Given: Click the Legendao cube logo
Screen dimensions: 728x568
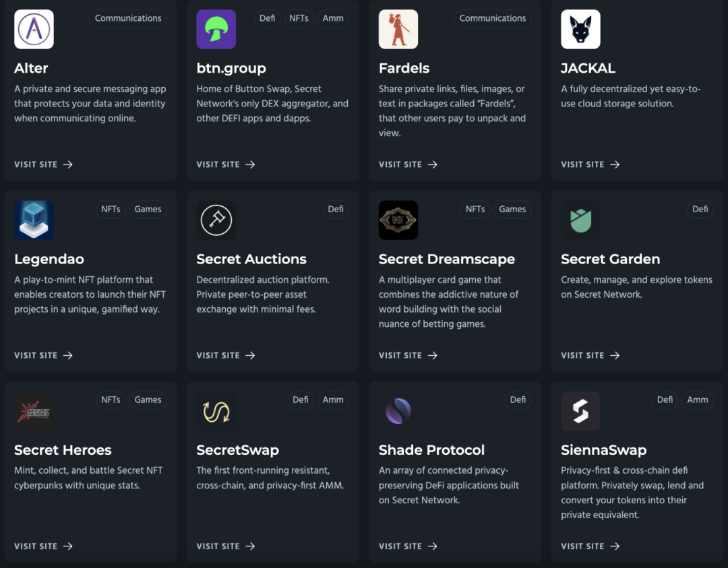Looking at the screenshot, I should pos(34,220).
